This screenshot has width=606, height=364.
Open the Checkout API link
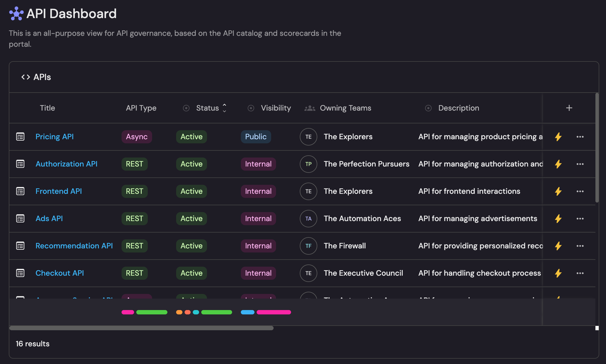click(60, 273)
